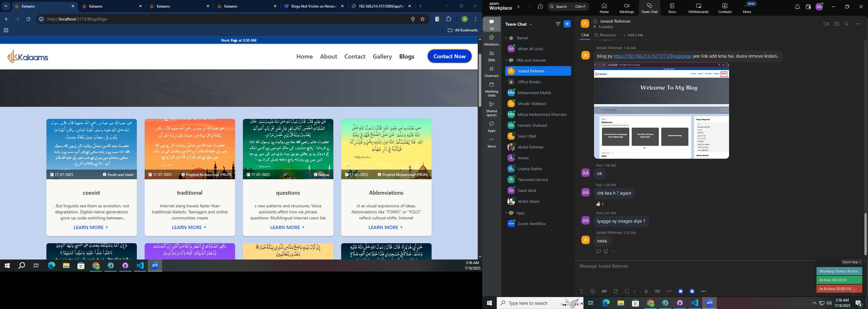Open the Mentions sidebar section in Zoom

coord(492,40)
